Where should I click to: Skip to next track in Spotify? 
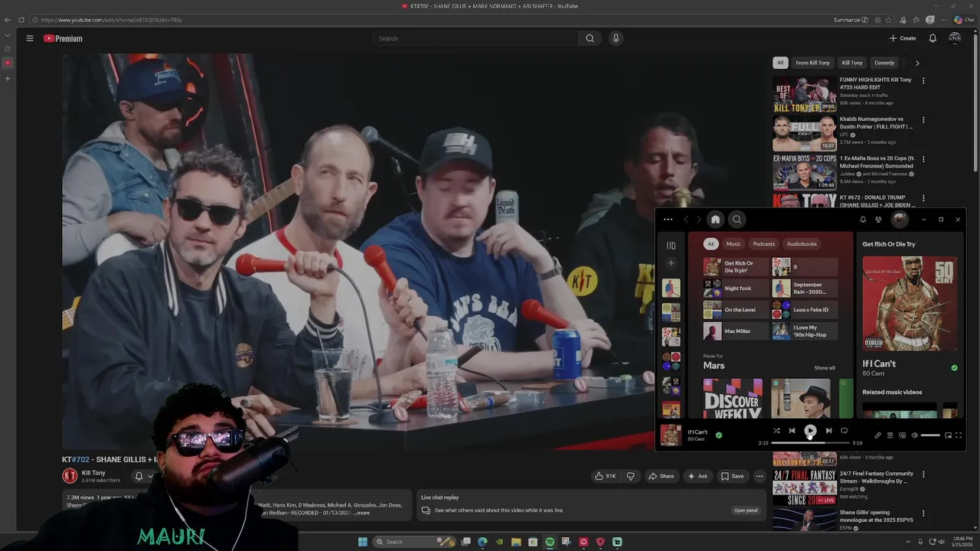[x=828, y=431]
